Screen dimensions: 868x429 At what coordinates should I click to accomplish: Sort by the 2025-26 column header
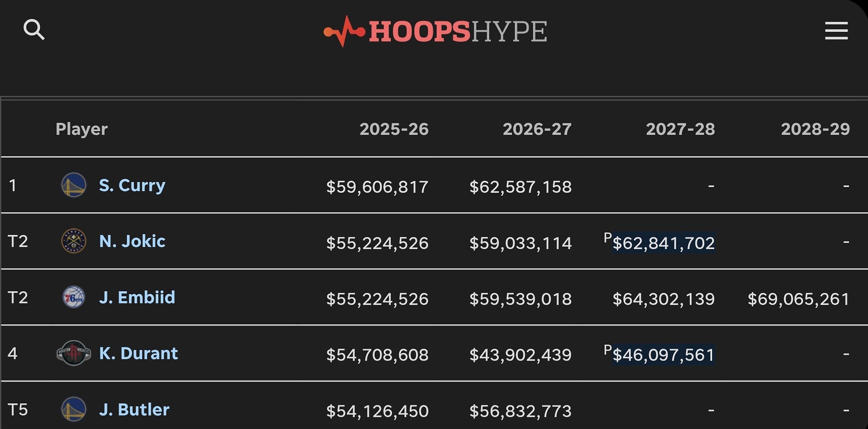[x=394, y=129]
